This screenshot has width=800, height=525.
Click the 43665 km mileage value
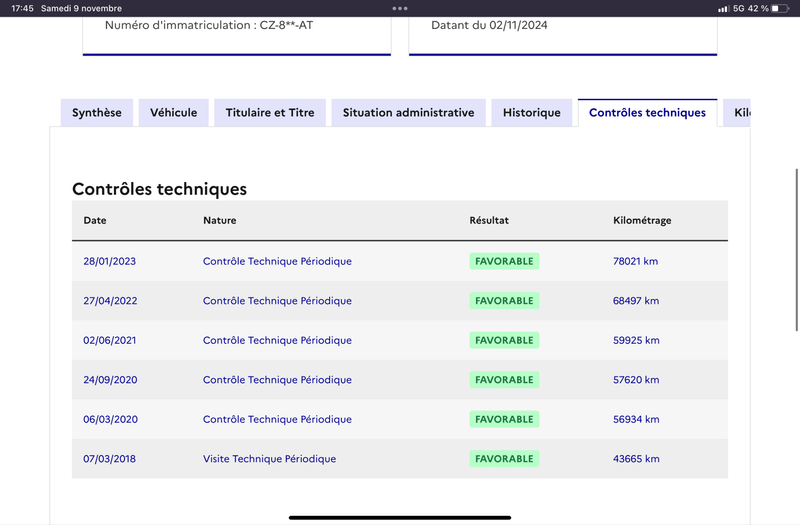(x=636, y=459)
